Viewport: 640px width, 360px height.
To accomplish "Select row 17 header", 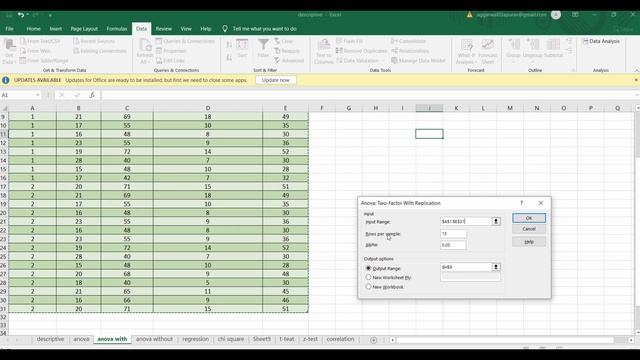I will [x=4, y=187].
